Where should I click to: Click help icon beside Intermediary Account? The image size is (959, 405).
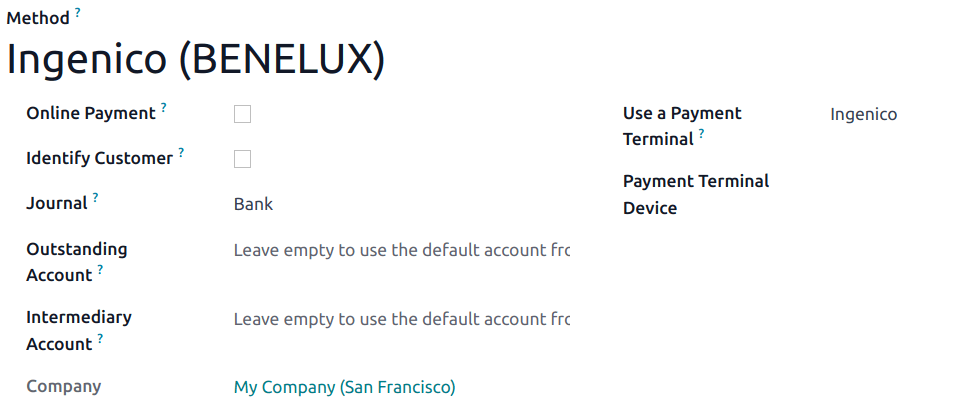pos(101,339)
